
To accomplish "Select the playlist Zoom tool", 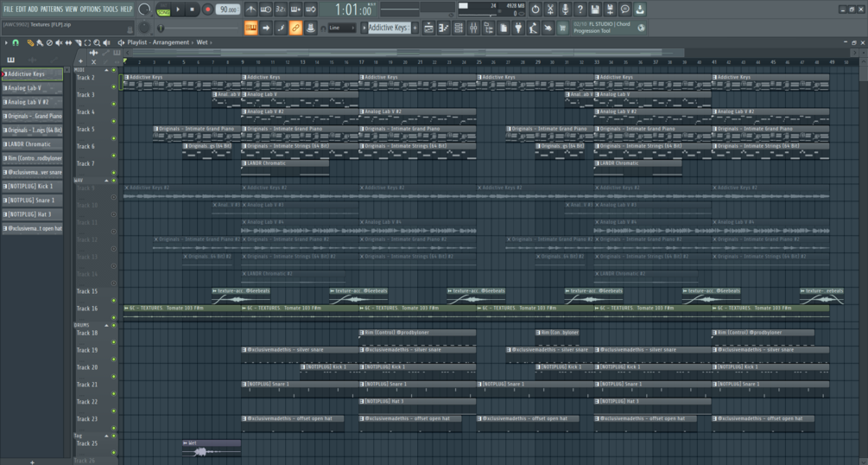I will pos(97,42).
